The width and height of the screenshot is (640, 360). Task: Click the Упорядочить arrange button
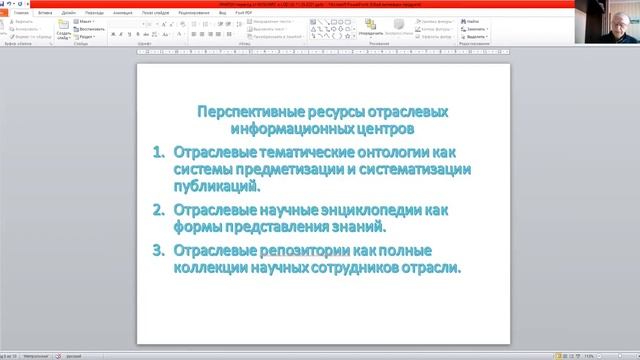pos(371,27)
